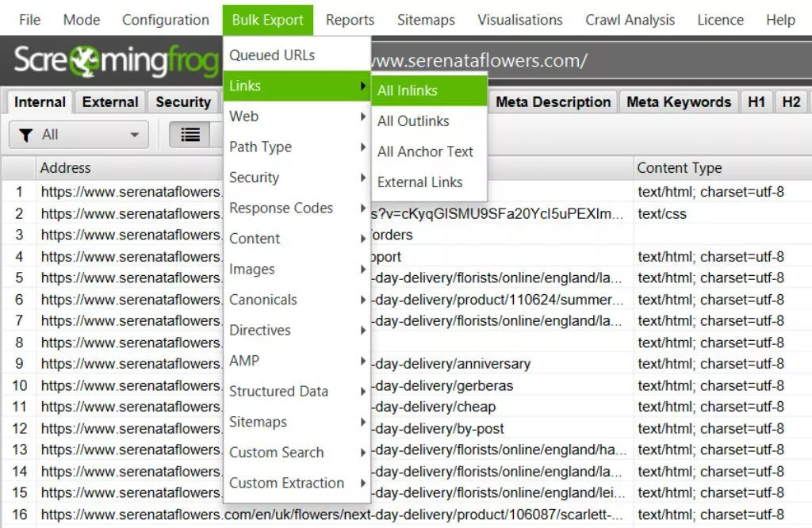Open the Configuration menu
Screen dimensions: 812x528
[x=166, y=20]
